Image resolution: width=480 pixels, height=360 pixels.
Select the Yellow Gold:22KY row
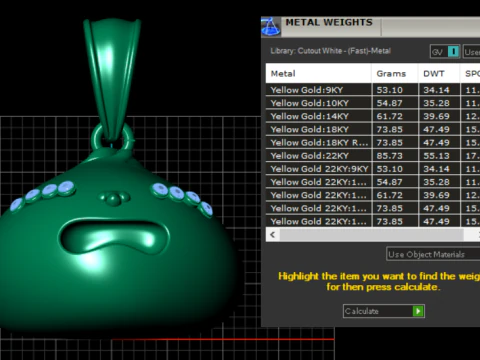coord(373,156)
